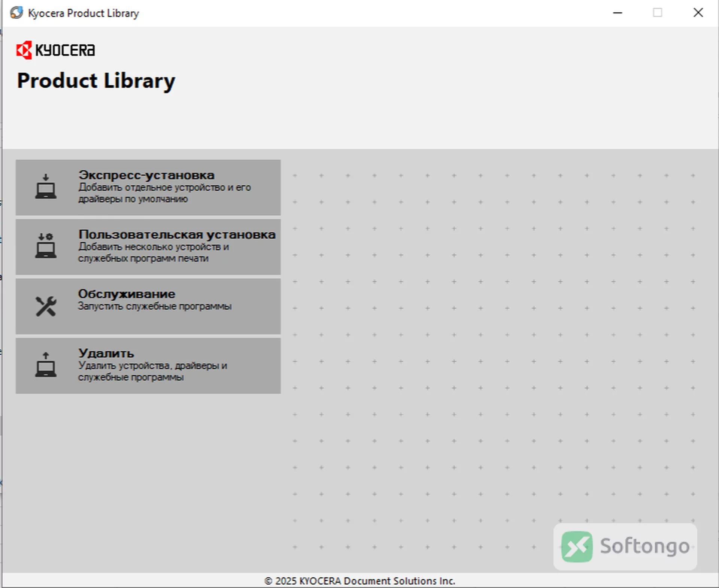Select the Удалить uninstall tile
The image size is (719, 588).
coord(148,366)
